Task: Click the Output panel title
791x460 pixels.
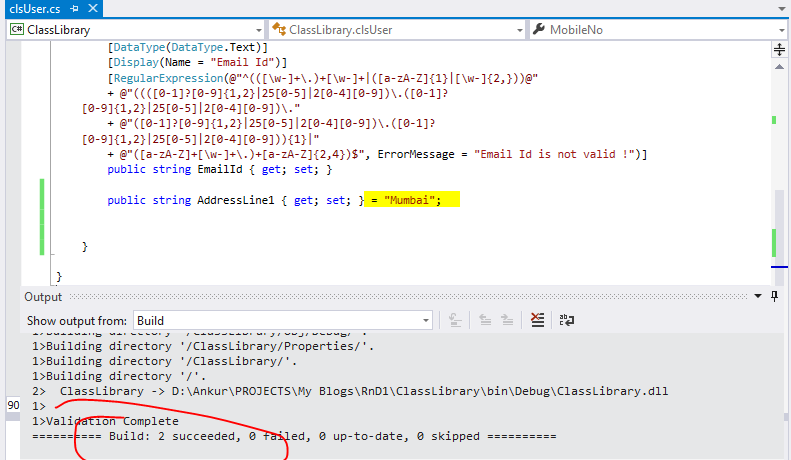Action: point(43,297)
